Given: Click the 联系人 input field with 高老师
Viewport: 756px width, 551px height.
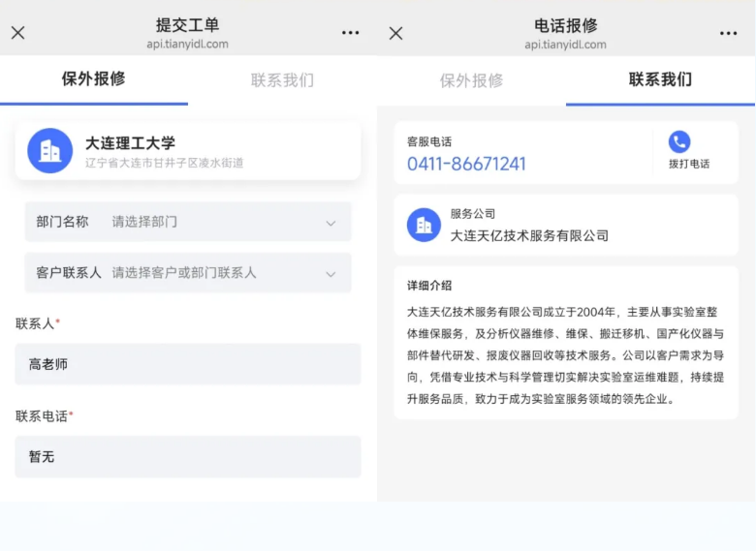Looking at the screenshot, I should pos(188,364).
